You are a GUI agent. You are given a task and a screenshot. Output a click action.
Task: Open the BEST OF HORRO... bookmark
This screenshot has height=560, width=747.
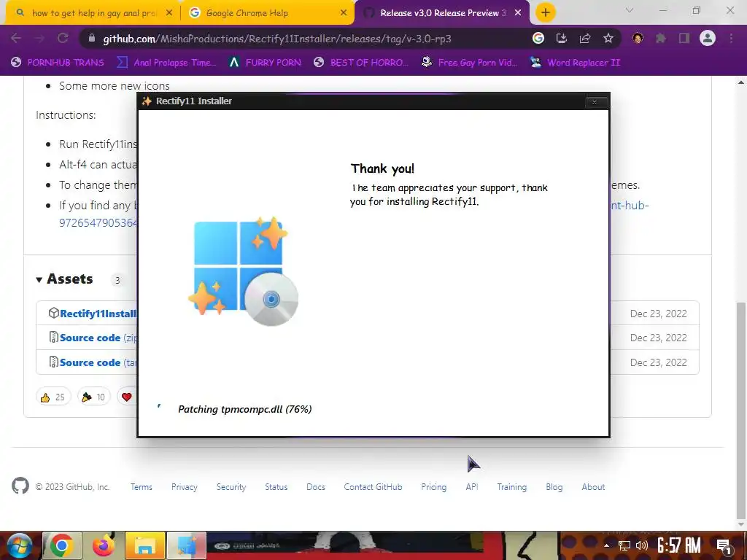pos(360,63)
